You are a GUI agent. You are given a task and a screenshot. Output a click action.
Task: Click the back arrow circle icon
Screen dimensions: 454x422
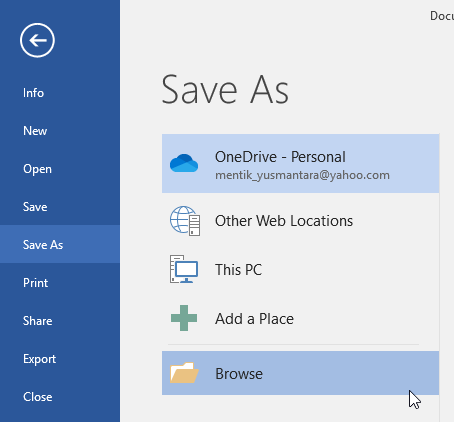pos(37,40)
